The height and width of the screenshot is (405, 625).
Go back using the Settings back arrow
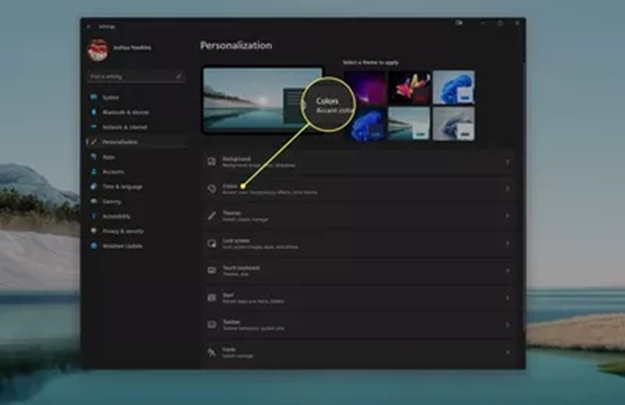click(x=88, y=25)
